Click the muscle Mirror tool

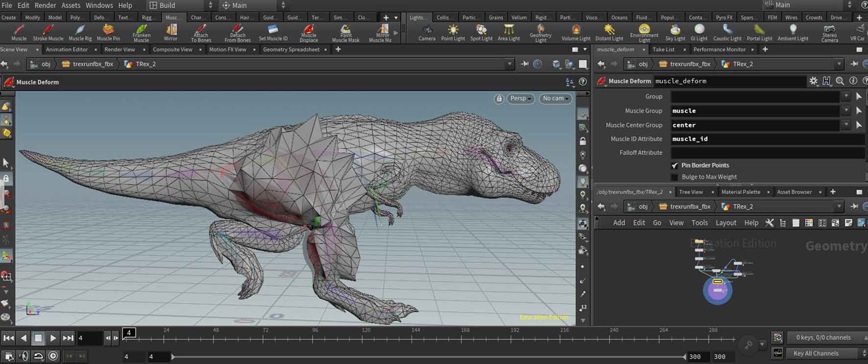170,33
